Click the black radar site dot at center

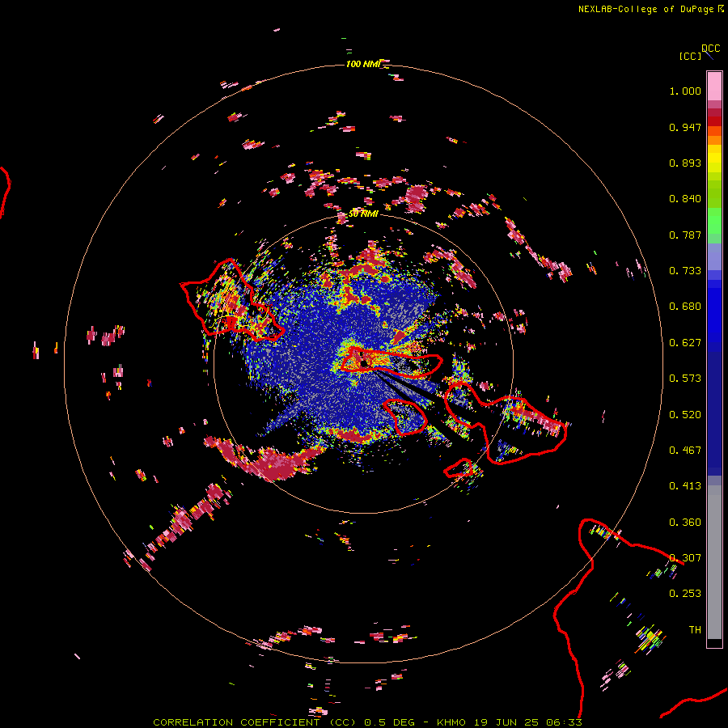364,363
